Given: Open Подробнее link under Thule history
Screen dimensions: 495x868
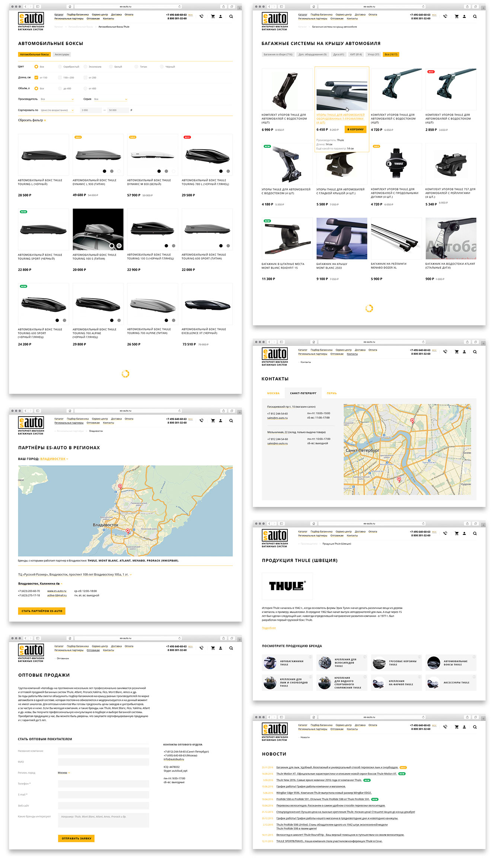Looking at the screenshot, I should (x=269, y=628).
